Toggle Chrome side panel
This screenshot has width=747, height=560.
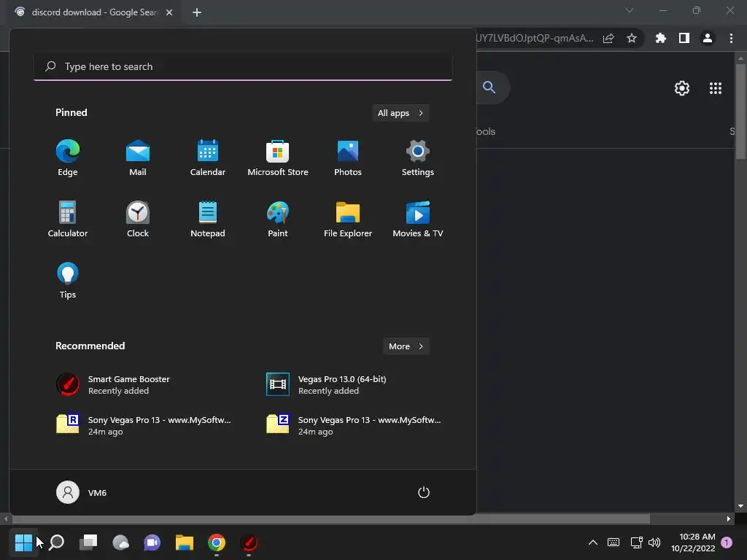pyautogui.click(x=684, y=39)
